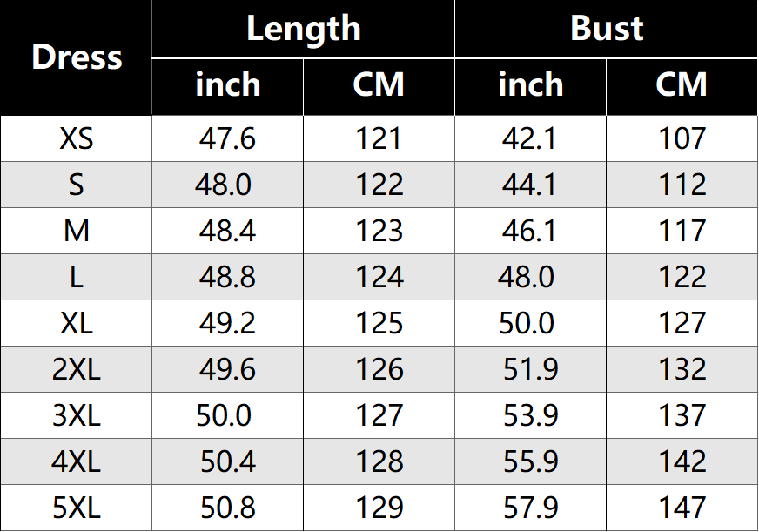Click the 51.9 bust inch value
The width and height of the screenshot is (759, 532).
530,369
